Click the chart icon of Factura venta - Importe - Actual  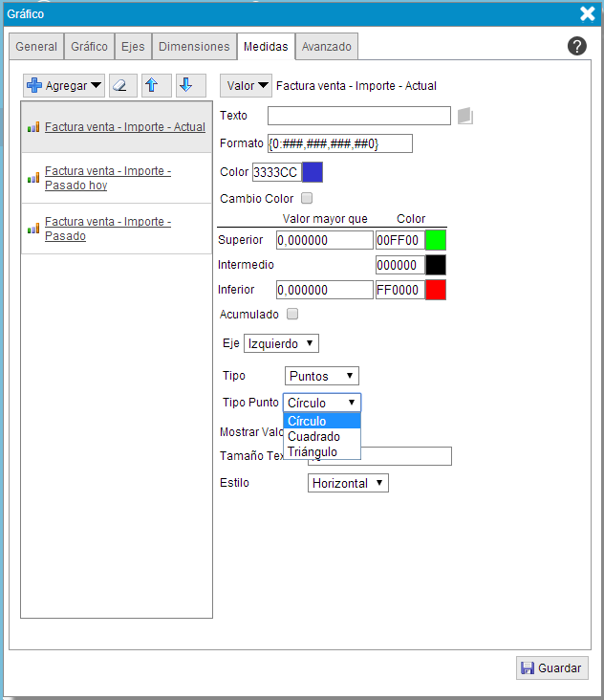click(33, 127)
